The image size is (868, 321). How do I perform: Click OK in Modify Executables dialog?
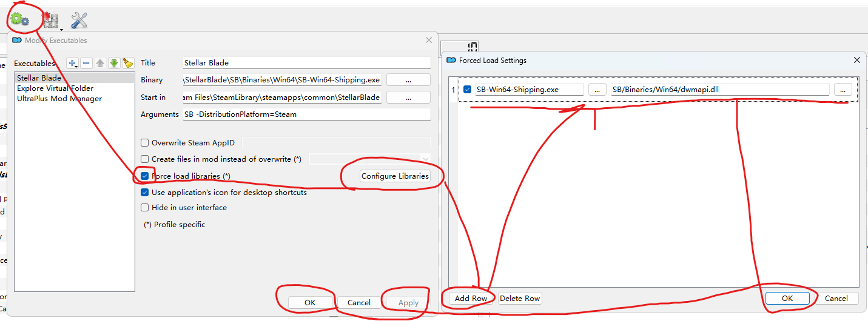[310, 302]
